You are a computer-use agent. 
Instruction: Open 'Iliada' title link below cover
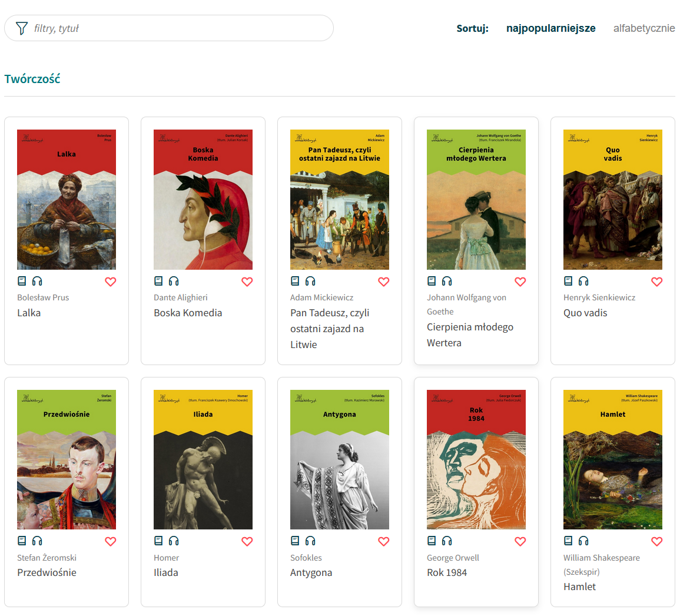[x=165, y=572]
